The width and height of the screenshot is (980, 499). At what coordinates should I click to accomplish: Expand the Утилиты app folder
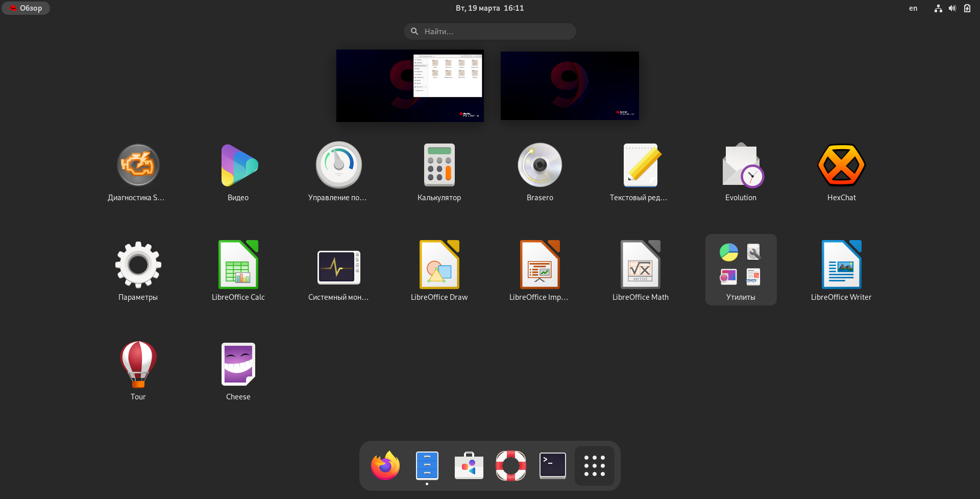click(741, 269)
